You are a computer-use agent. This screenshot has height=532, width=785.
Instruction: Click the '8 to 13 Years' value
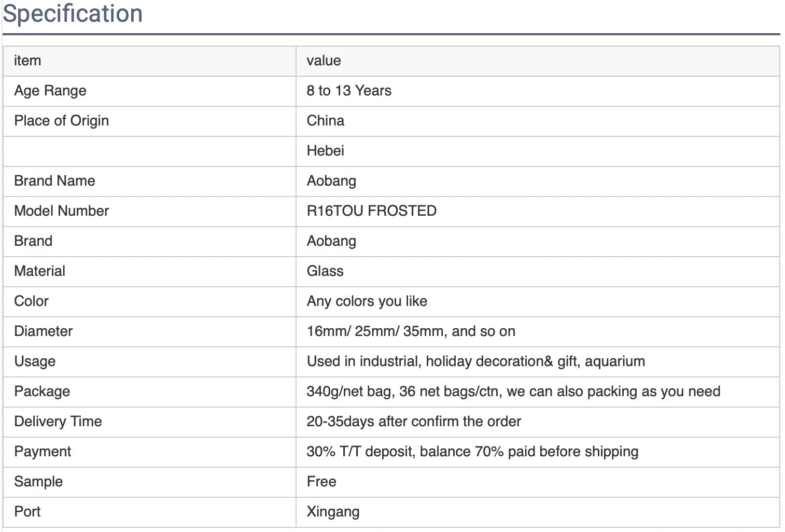349,91
